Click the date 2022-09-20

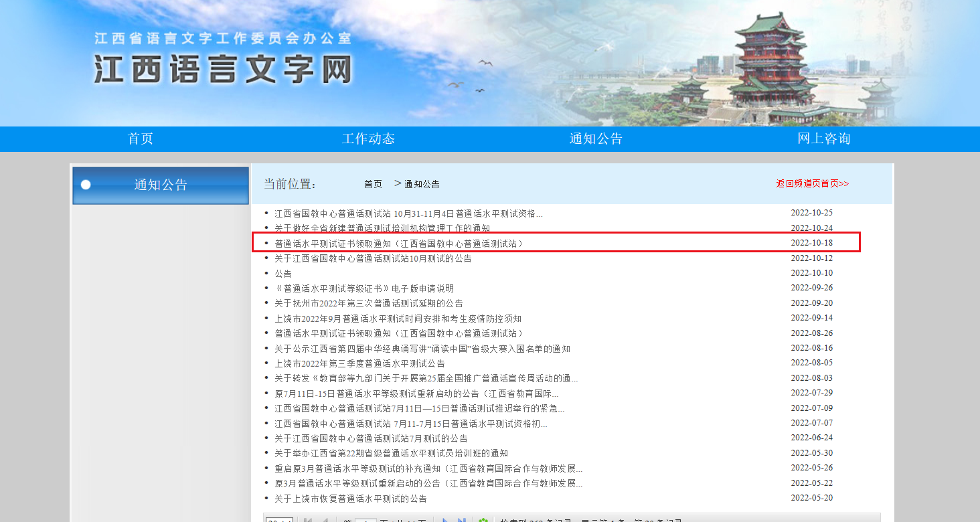click(811, 303)
